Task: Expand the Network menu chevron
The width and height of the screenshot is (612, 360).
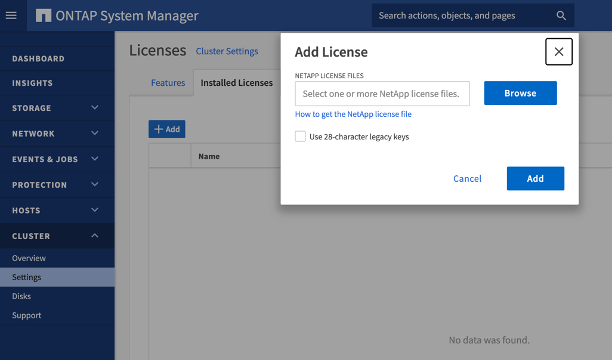Action: [x=94, y=133]
